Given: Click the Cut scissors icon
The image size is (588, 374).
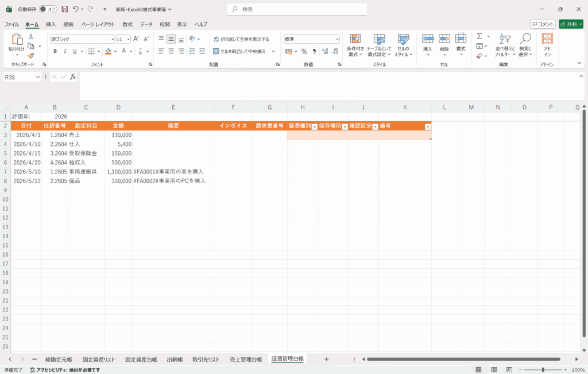Looking at the screenshot, I should (31, 36).
